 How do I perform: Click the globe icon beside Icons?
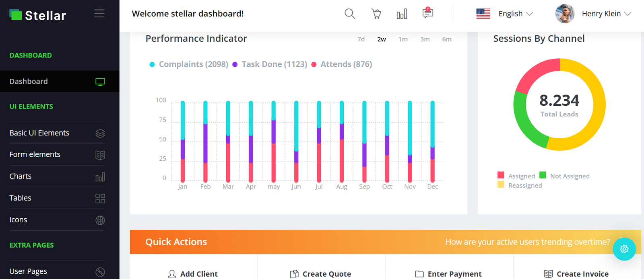(100, 220)
